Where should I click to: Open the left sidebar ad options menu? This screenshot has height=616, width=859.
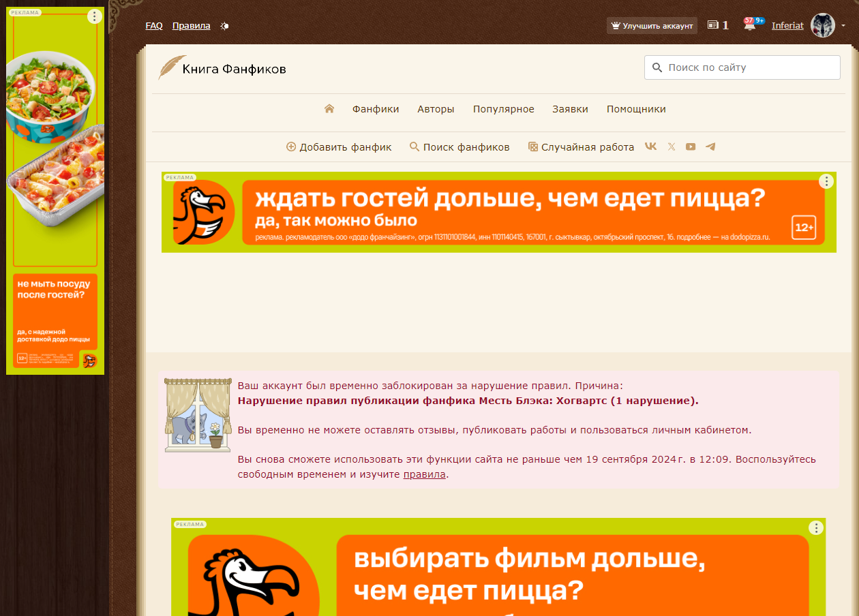[x=95, y=16]
